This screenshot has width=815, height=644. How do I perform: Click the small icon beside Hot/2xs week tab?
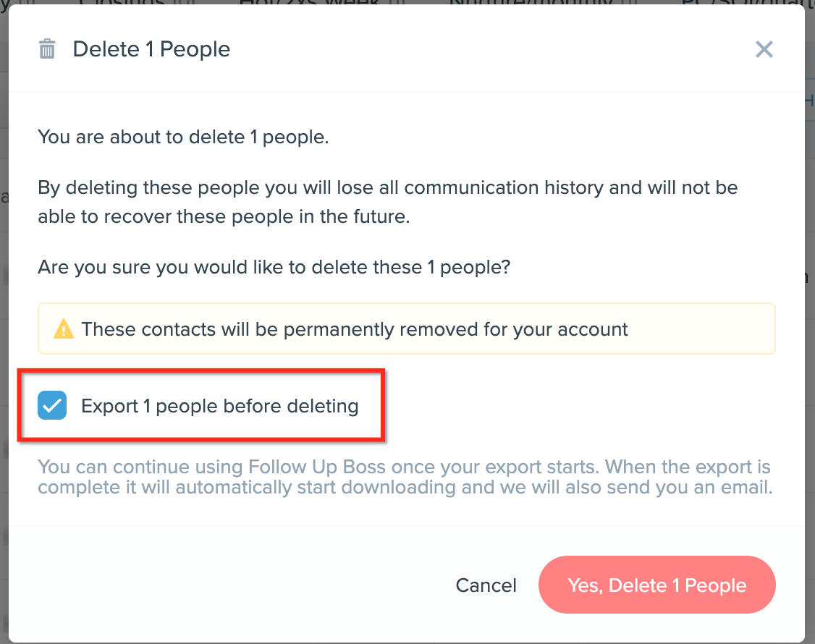(x=397, y=3)
